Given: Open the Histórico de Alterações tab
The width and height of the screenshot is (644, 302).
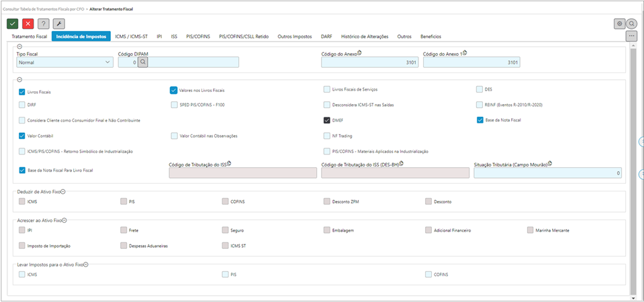Looking at the screenshot, I should (365, 36).
